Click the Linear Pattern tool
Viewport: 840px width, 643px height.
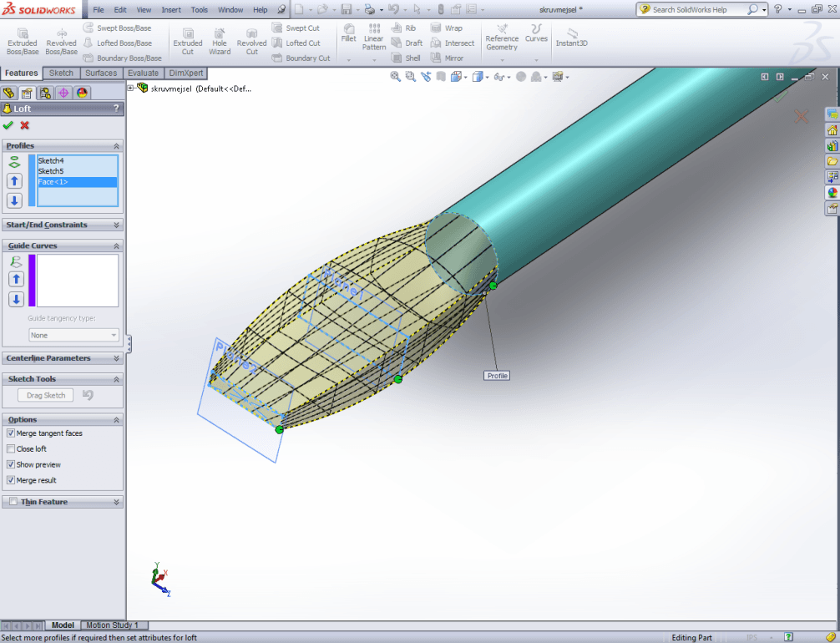pyautogui.click(x=374, y=37)
